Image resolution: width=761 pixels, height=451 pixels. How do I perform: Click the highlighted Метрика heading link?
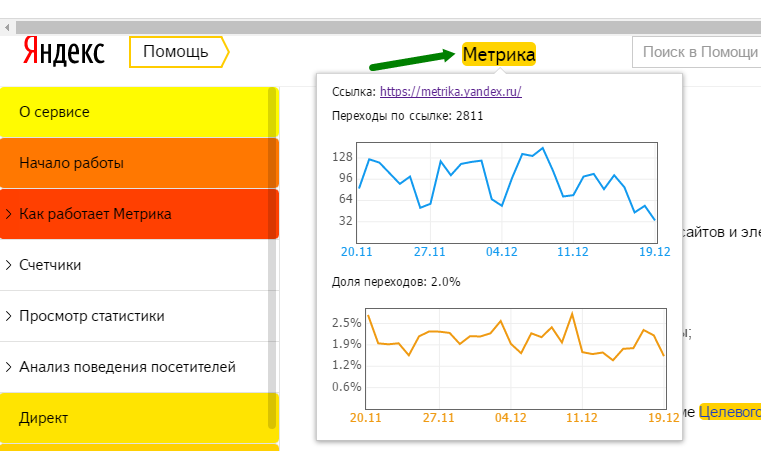point(499,54)
